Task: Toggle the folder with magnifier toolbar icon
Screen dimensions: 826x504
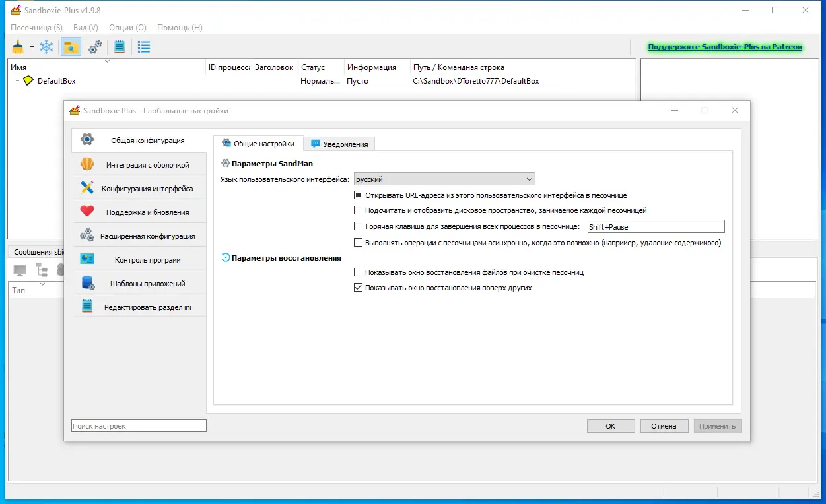Action: tap(71, 47)
